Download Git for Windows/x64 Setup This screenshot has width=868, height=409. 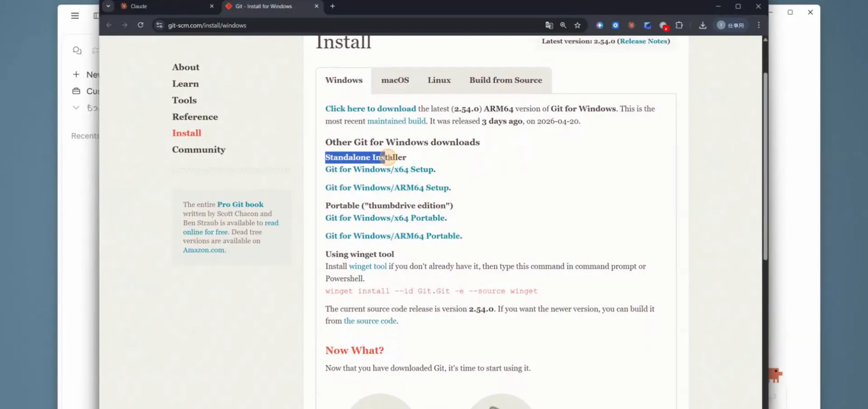point(379,169)
